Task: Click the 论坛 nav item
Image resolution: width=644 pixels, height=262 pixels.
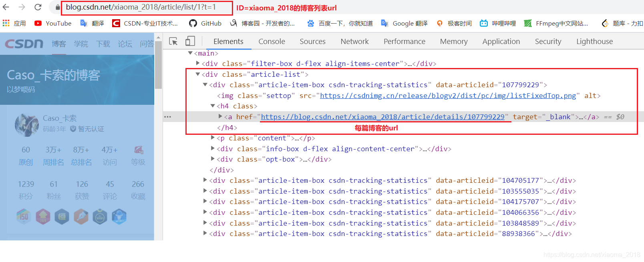Action: [x=125, y=44]
